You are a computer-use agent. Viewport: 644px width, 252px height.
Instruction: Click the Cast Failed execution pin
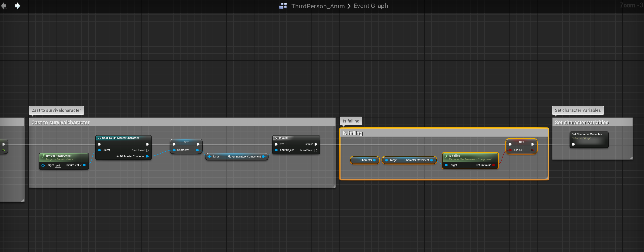[148, 150]
